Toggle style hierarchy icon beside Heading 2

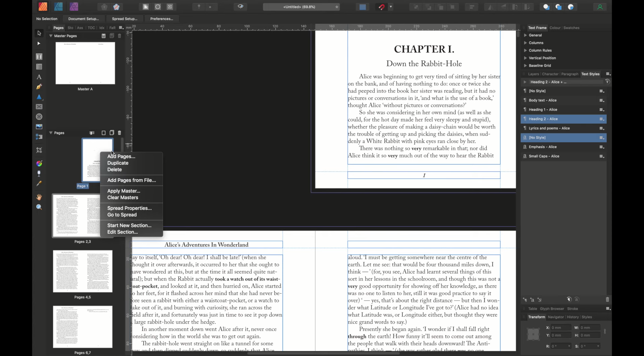[607, 82]
